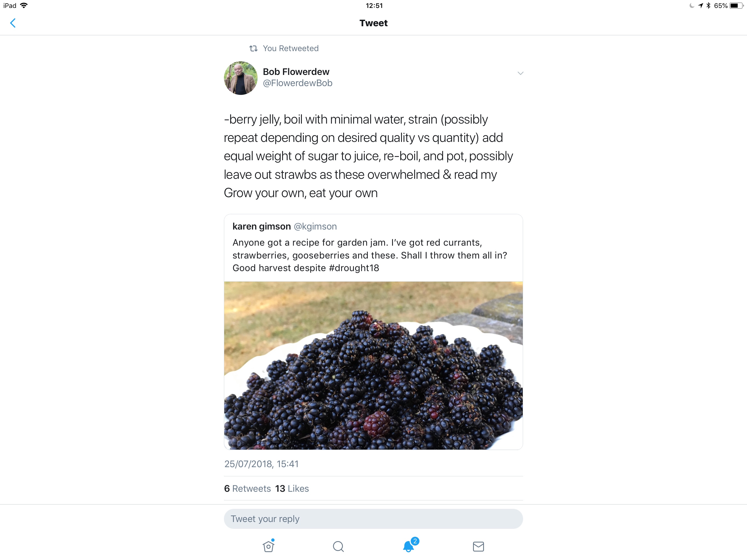Tap the retweet icon beside You Retweeted
This screenshot has width=747, height=560.
click(x=253, y=49)
